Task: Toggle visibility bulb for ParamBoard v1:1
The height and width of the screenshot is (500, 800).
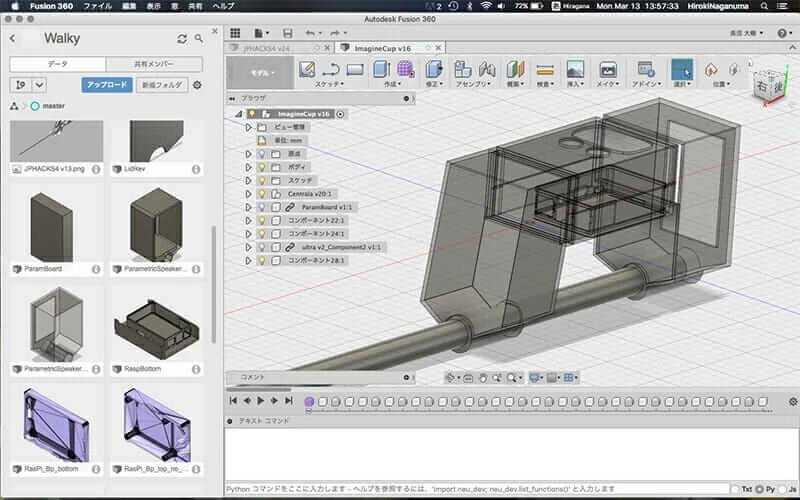Action: click(262, 207)
